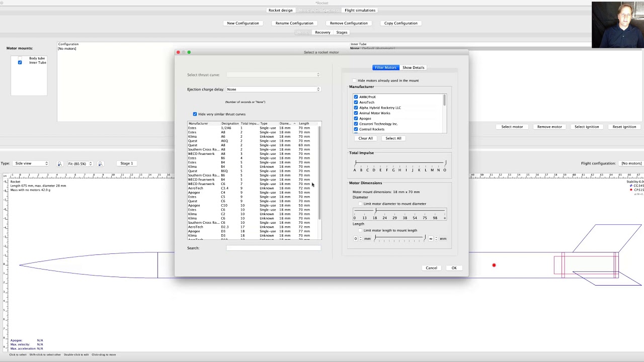Toggle Hide very similar thrust curves
This screenshot has height=362, width=644.
(x=195, y=114)
